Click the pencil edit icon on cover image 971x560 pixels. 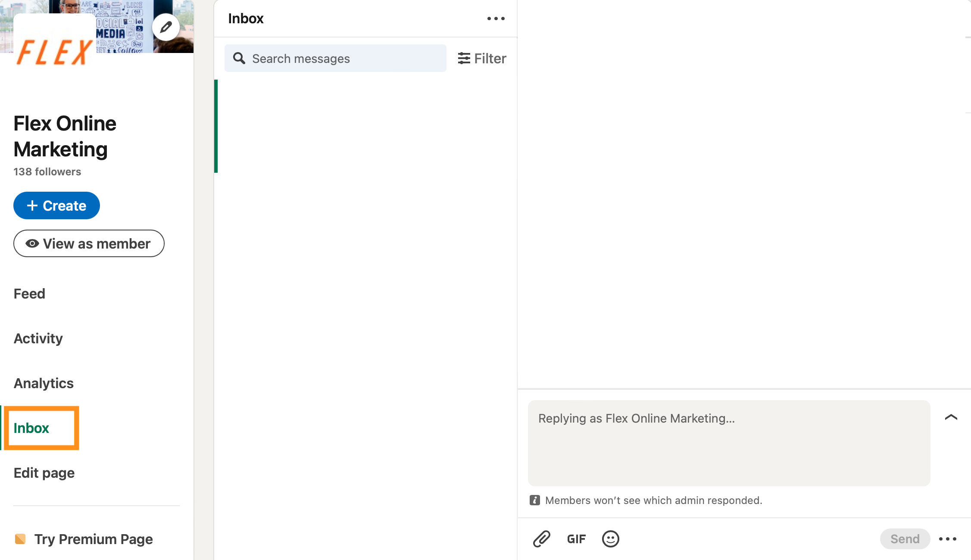click(x=166, y=27)
